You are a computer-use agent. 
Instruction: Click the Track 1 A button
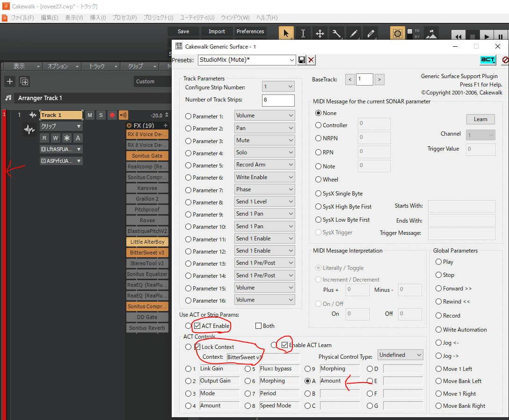coord(78,138)
